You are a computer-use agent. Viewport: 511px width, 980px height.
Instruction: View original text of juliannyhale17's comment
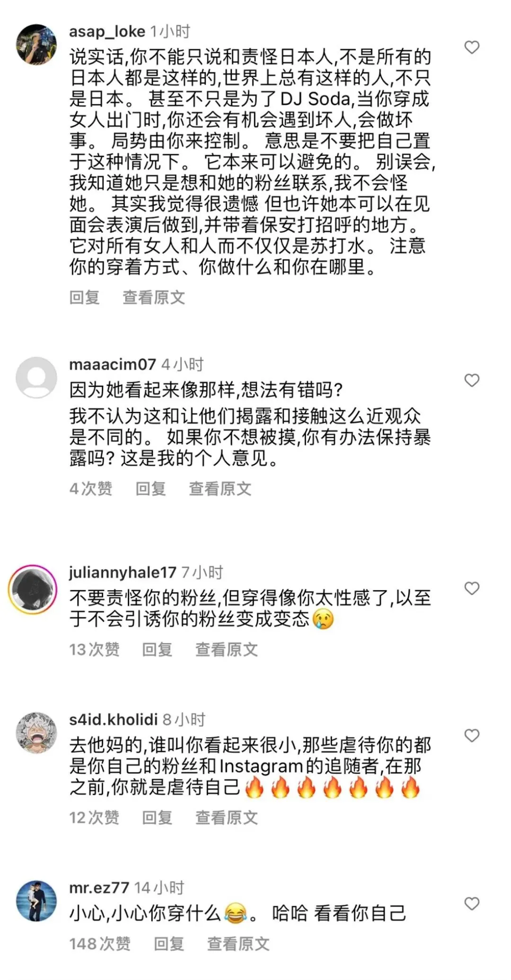pyautogui.click(x=227, y=650)
